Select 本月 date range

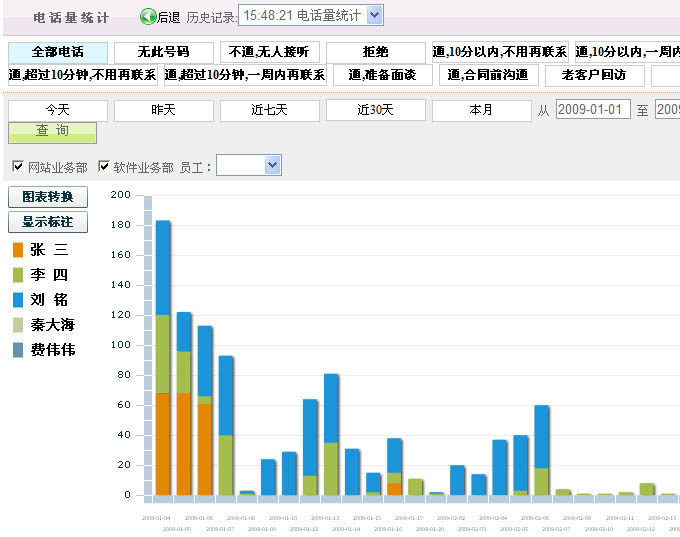click(x=481, y=110)
